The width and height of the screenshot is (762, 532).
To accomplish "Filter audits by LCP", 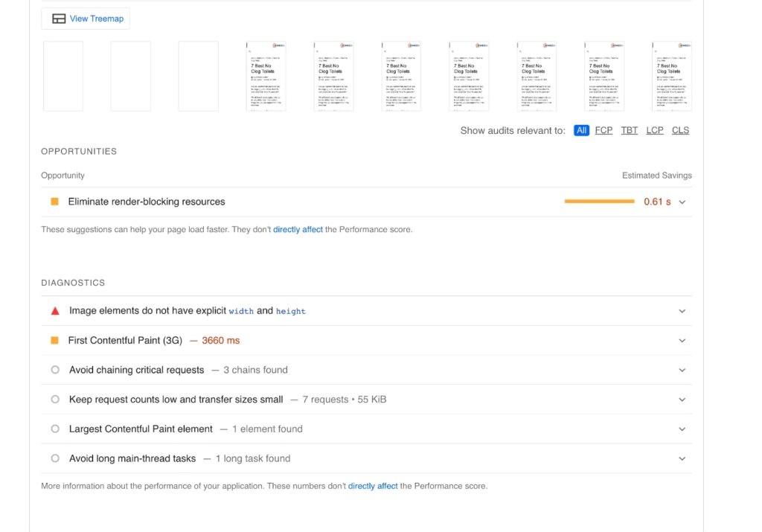I will click(x=655, y=130).
